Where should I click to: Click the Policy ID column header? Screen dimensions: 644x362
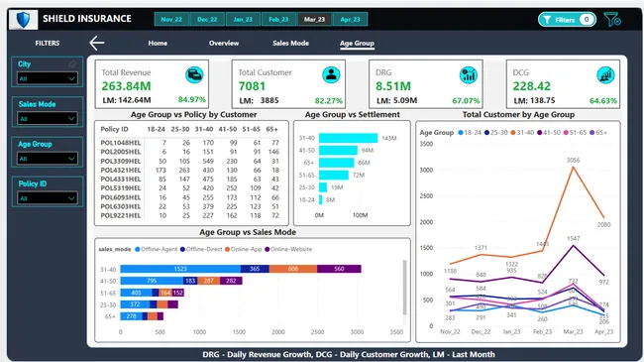click(114, 129)
